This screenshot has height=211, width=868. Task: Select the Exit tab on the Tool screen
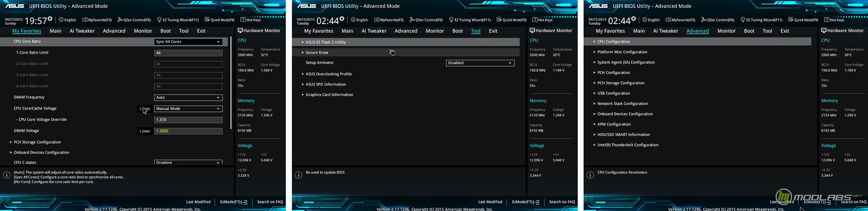493,31
